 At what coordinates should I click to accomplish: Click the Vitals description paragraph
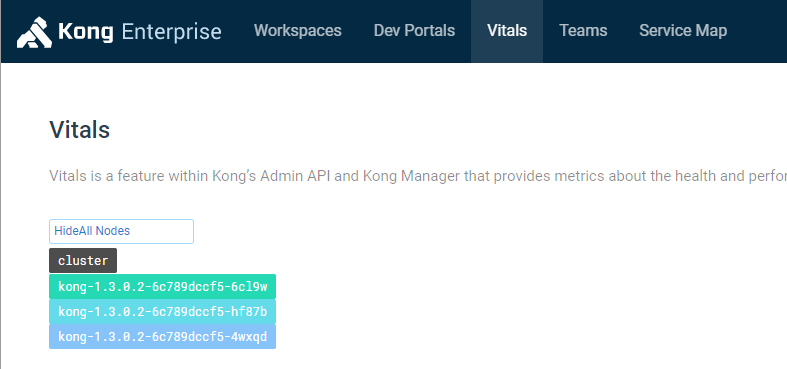[x=418, y=176]
